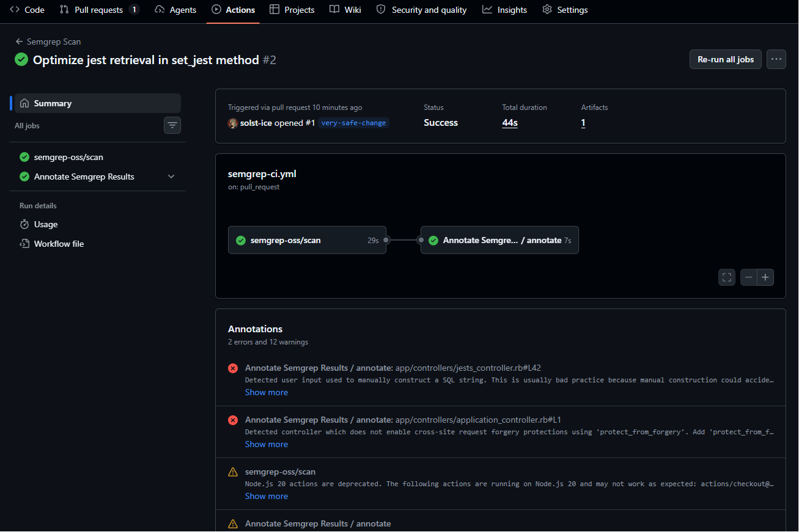Show more of the Node.js 20 deprecation warning
799x532 pixels.
(x=267, y=496)
